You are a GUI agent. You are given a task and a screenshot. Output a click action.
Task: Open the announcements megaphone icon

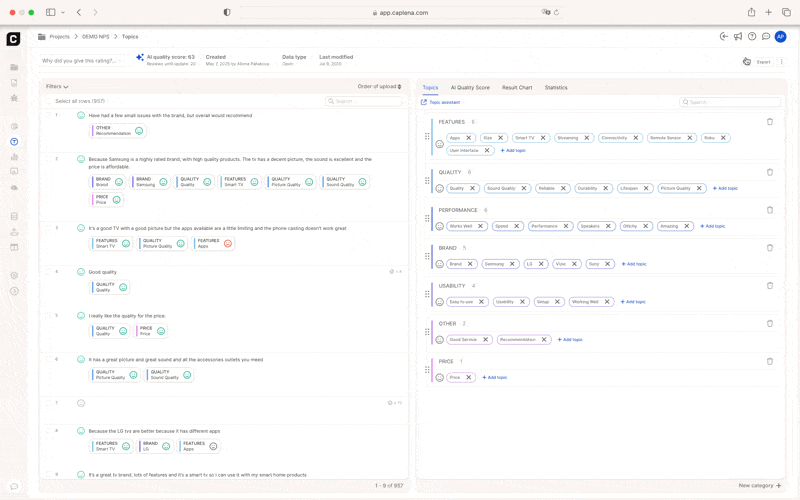pos(738,36)
